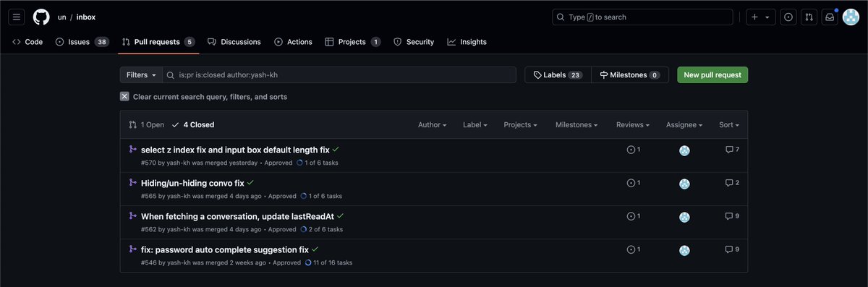Expand the Assignee filter dropdown

tap(684, 124)
